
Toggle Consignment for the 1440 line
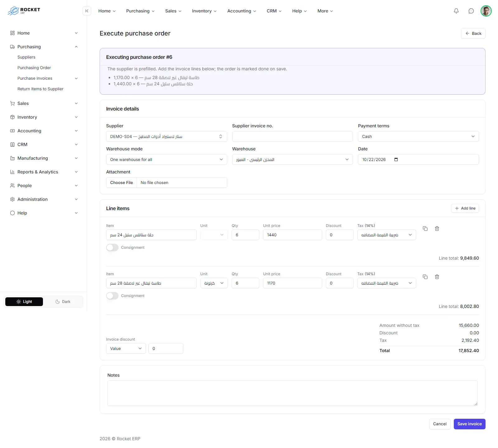(x=112, y=248)
